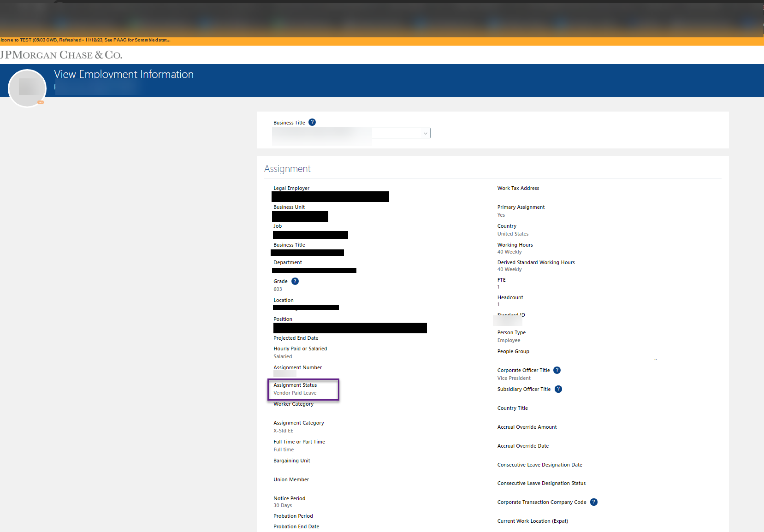Click the View Employment Information page title
This screenshot has width=764, height=532.
click(124, 74)
